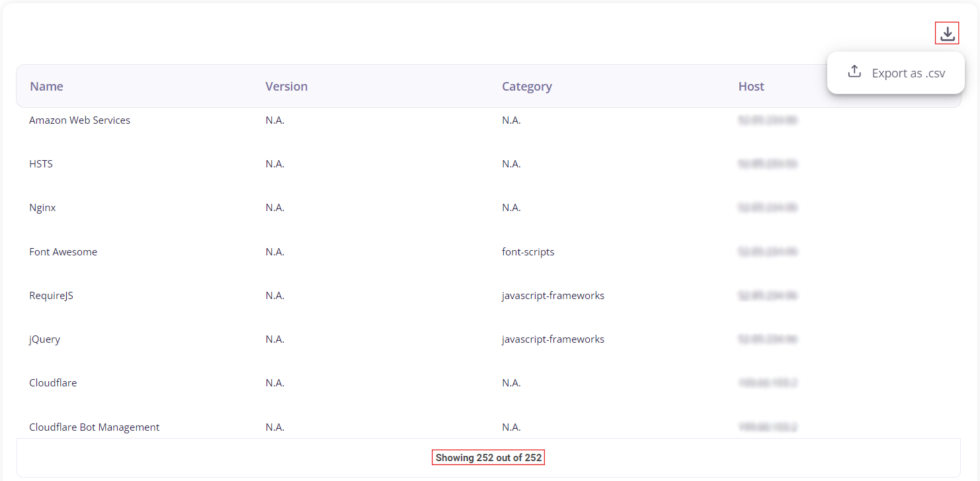Click N.A. version of Font Awesome row

coord(275,252)
